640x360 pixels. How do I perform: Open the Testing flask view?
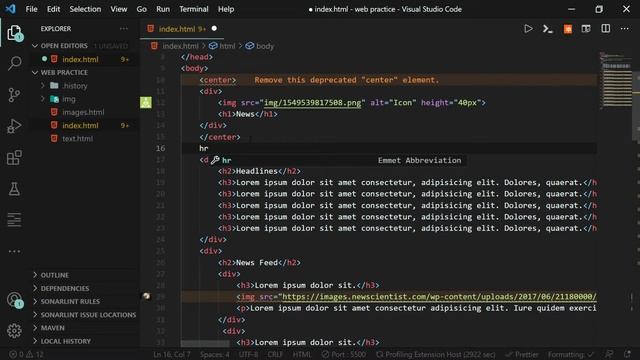pos(14,189)
